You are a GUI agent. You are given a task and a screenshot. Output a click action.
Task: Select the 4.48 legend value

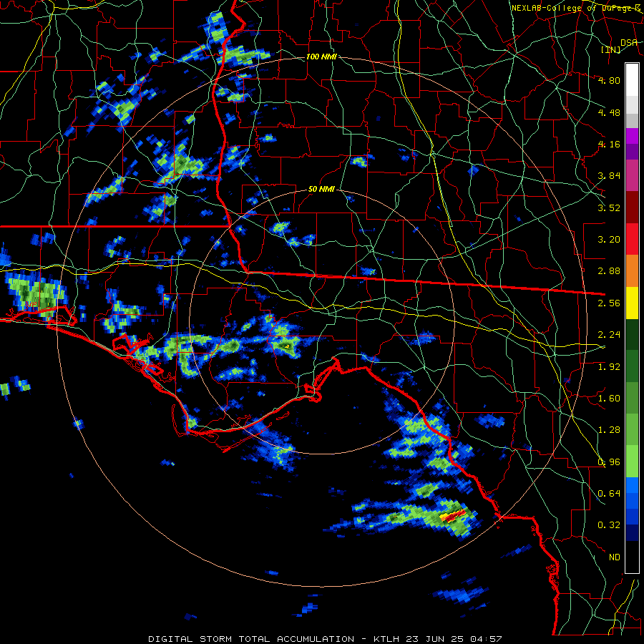point(609,112)
